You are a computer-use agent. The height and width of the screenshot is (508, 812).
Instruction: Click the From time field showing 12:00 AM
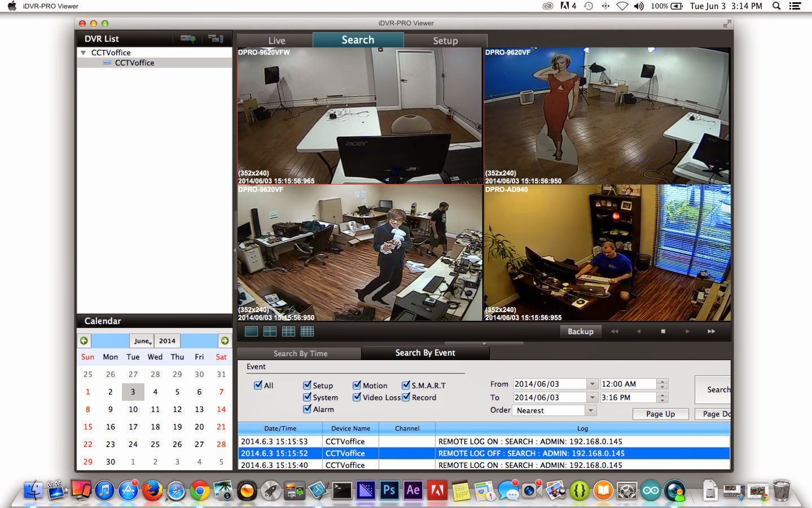coord(628,384)
